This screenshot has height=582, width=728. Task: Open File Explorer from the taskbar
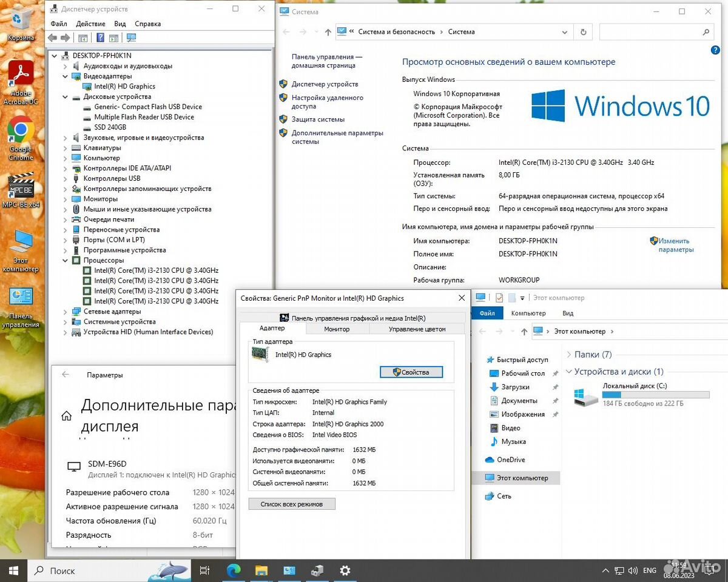click(x=261, y=570)
